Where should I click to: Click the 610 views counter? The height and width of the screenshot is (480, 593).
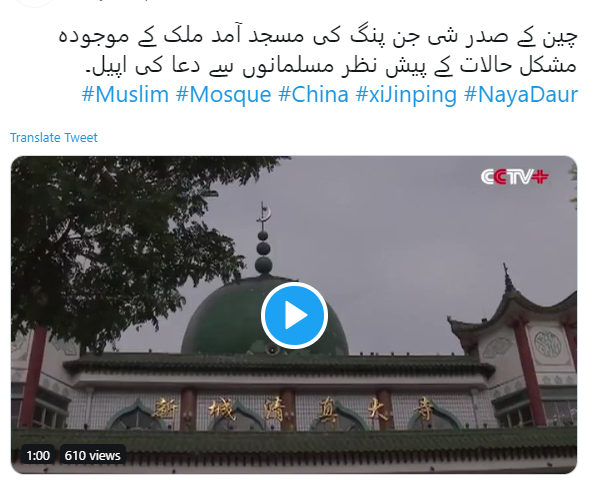[x=92, y=455]
